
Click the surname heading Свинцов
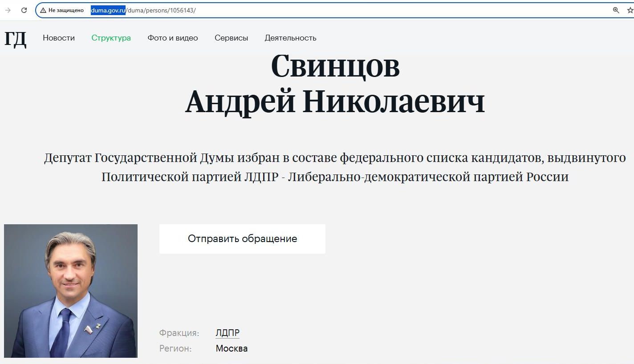pyautogui.click(x=335, y=66)
